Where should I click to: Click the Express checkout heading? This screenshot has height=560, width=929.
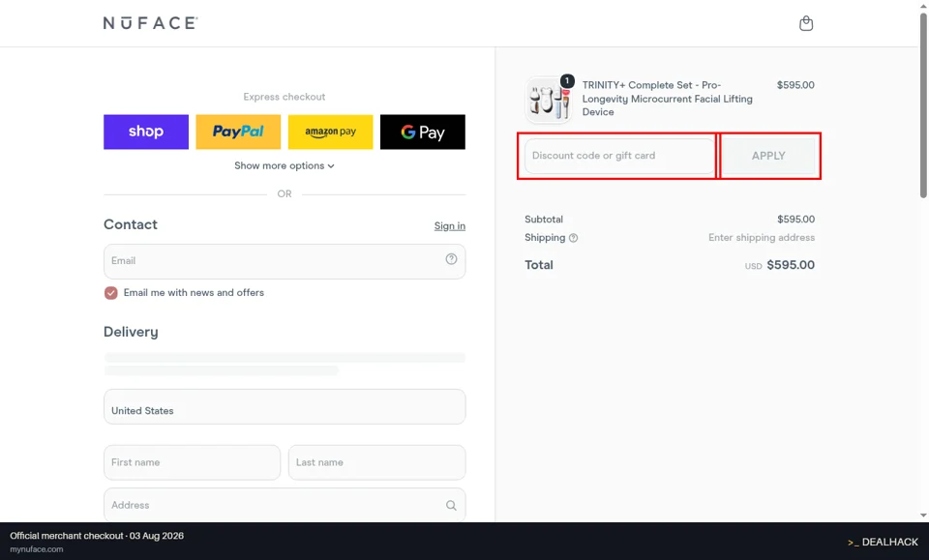tap(285, 97)
